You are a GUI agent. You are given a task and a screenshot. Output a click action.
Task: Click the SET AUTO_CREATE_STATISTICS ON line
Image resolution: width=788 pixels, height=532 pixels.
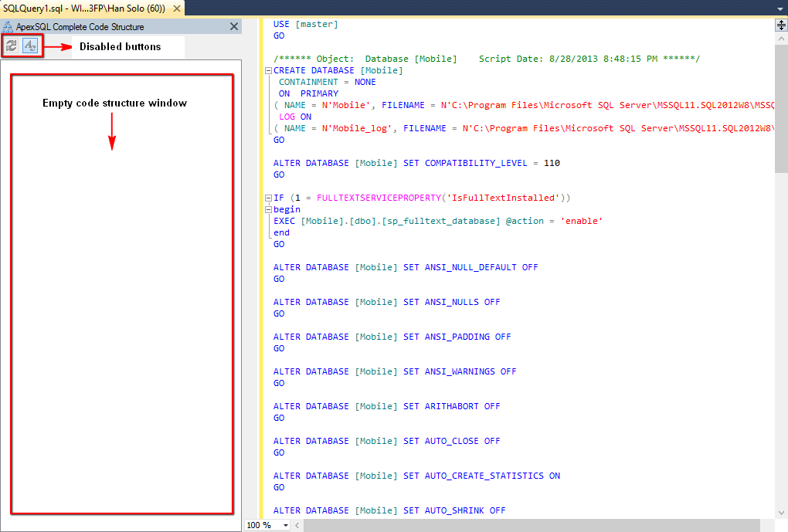click(416, 476)
